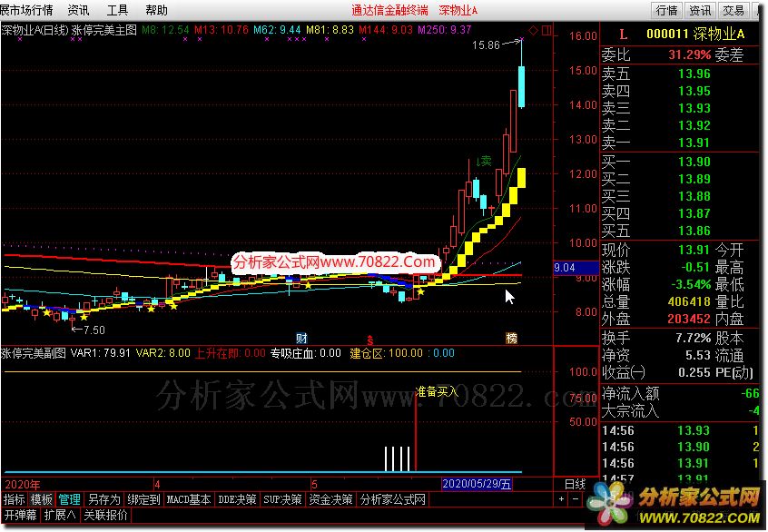
Task: Click the 涨停完美副图 indicator title
Action: [x=34, y=353]
